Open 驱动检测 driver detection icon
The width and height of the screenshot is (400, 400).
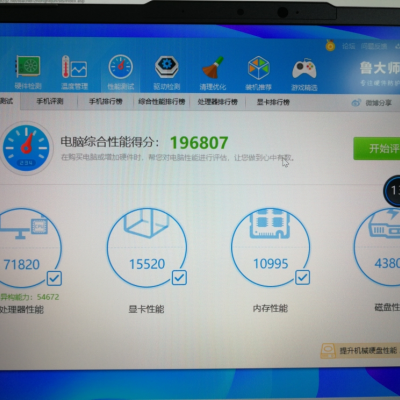tap(167, 67)
